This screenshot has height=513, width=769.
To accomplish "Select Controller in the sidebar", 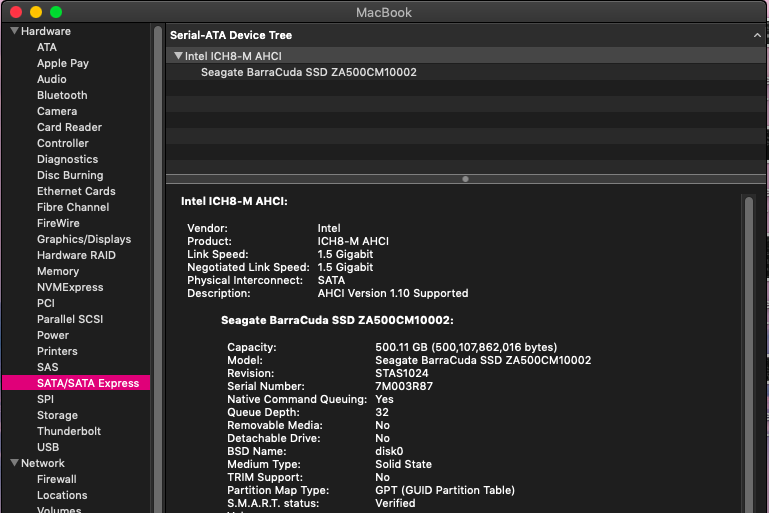I will point(63,143).
